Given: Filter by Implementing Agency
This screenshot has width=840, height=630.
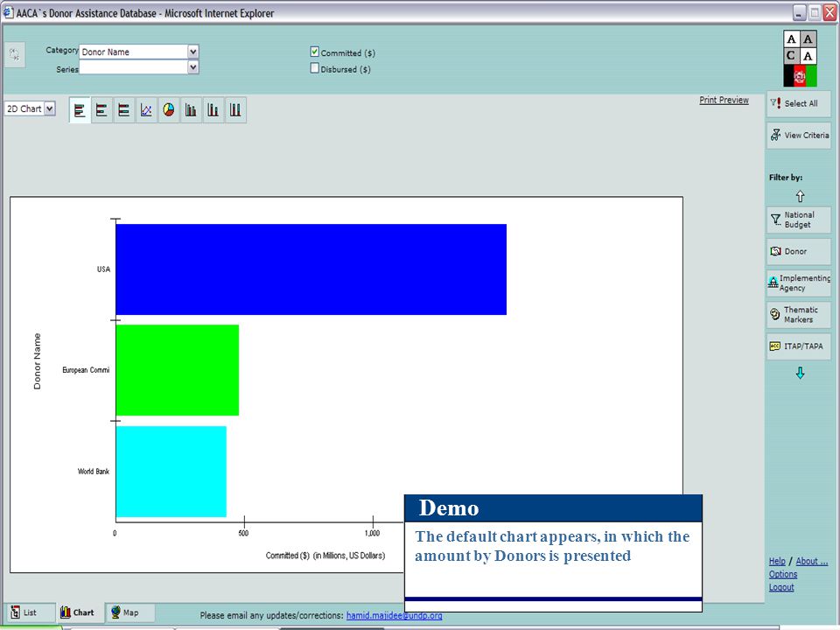Looking at the screenshot, I should pyautogui.click(x=798, y=283).
